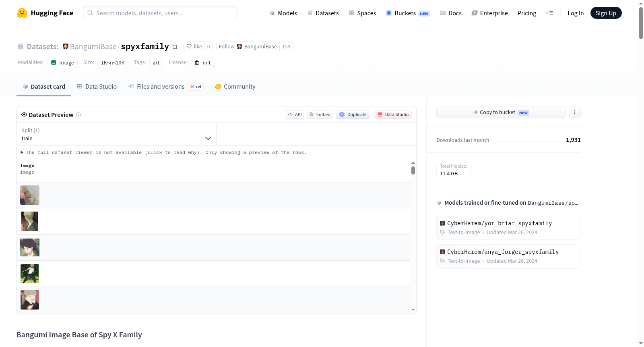Open Enterprise in the top navigation
The height and width of the screenshot is (347, 644).
[490, 13]
